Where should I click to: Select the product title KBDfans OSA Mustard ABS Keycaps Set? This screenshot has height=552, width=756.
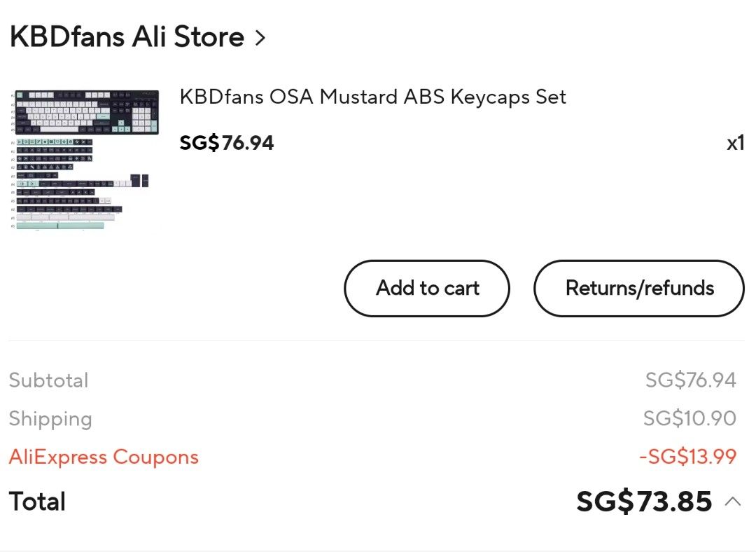click(374, 97)
